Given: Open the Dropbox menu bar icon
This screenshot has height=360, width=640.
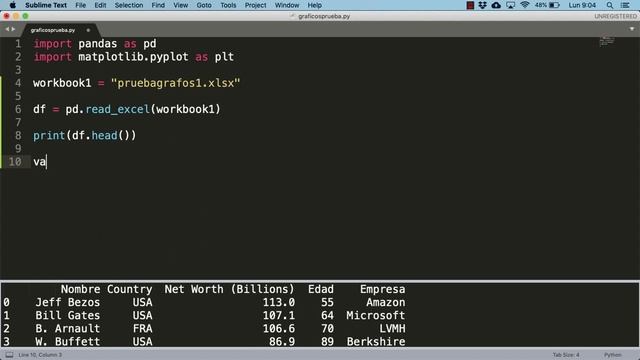Looking at the screenshot, I should coord(482,5).
